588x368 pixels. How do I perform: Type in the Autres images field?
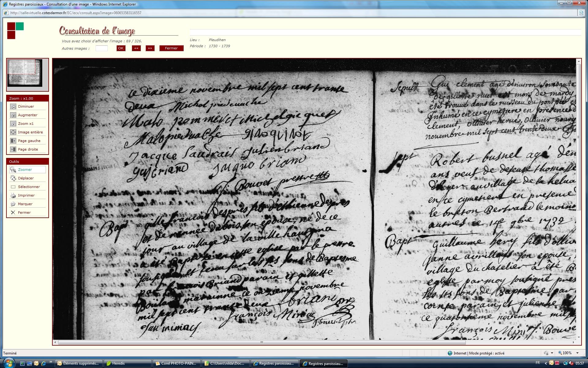point(101,48)
